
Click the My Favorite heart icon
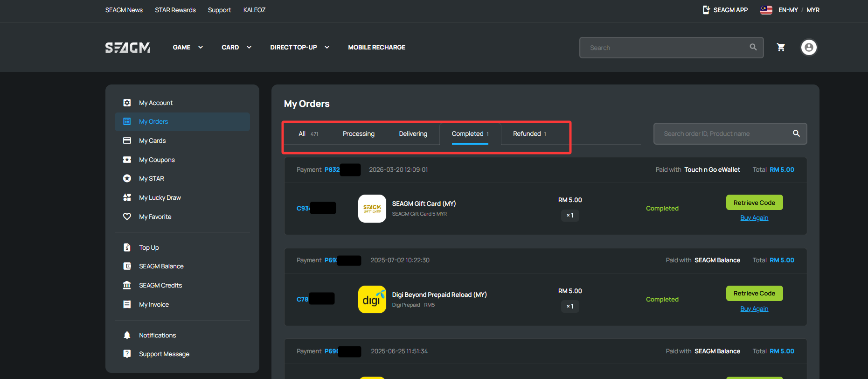127,217
